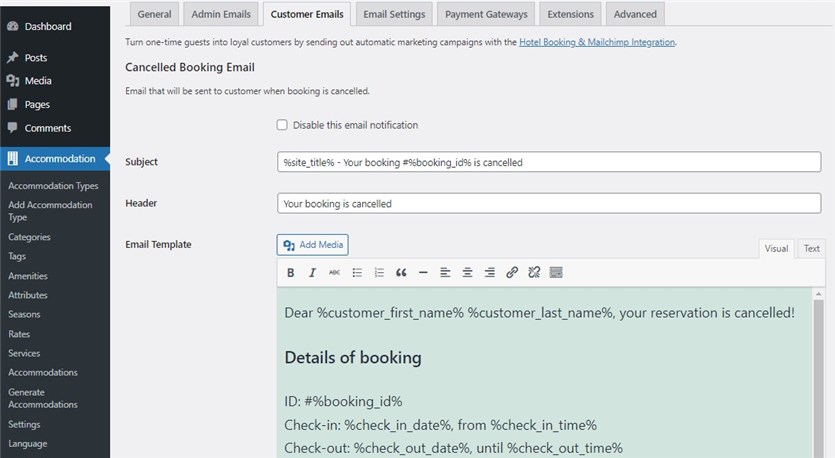Image resolution: width=835 pixels, height=458 pixels.
Task: Open the Payment Gateways tab
Action: click(486, 14)
